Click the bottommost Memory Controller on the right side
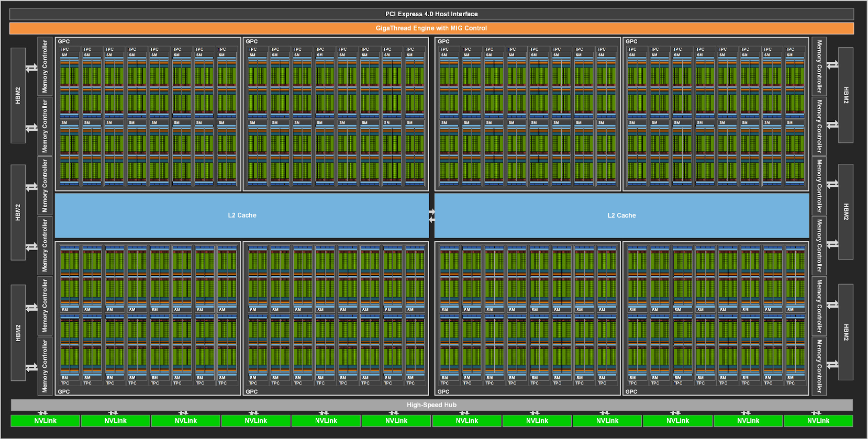The image size is (868, 439). click(819, 366)
